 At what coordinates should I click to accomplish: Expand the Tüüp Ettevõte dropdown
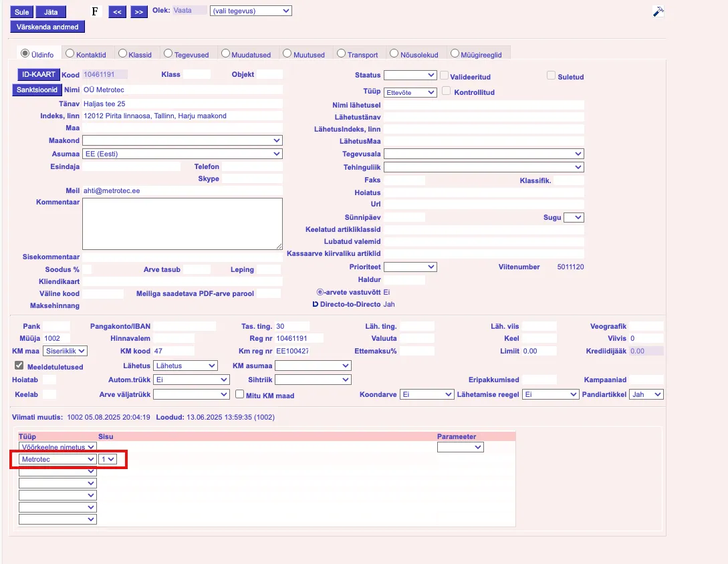(x=410, y=92)
